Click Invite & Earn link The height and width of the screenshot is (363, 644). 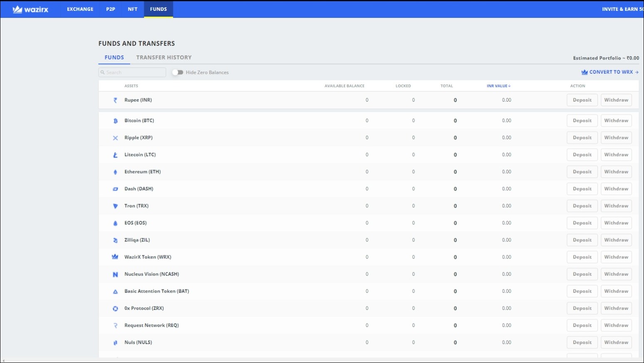point(623,9)
